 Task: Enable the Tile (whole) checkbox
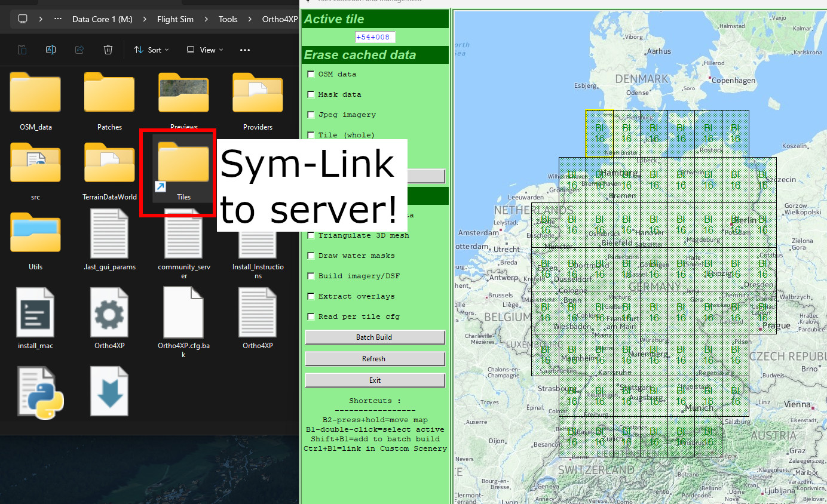(x=311, y=135)
